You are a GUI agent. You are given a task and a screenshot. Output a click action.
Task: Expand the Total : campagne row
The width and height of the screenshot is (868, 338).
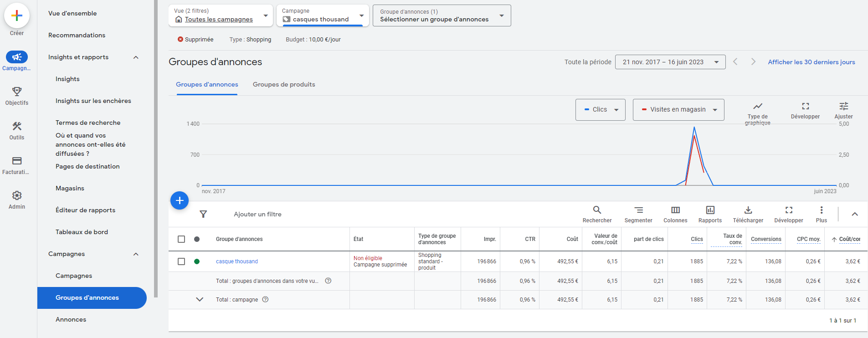pos(200,300)
